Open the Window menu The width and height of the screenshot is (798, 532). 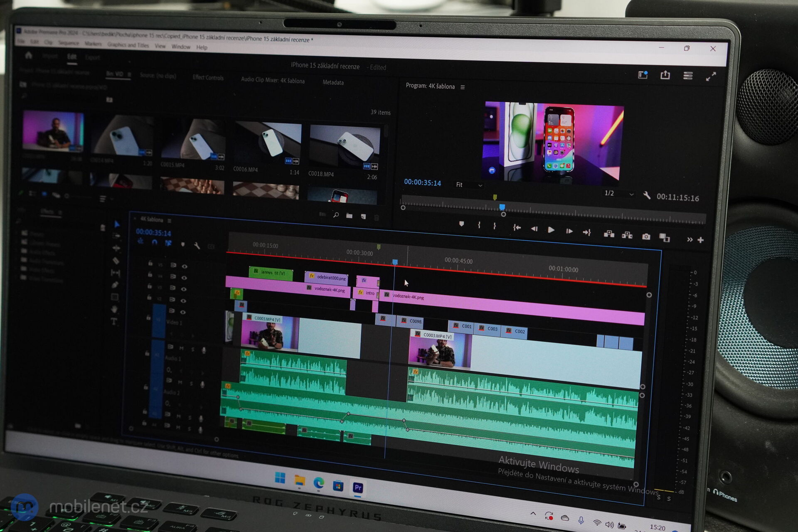tap(181, 47)
